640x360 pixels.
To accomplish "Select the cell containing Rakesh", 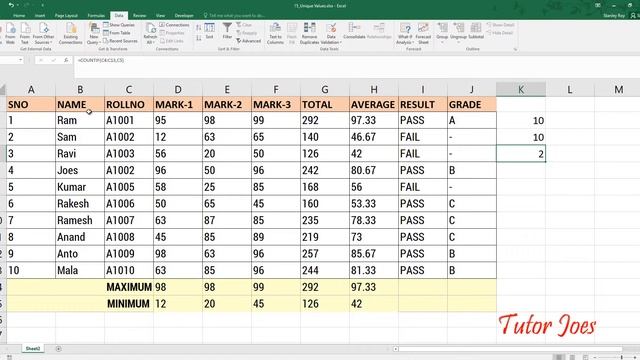I will point(80,204).
